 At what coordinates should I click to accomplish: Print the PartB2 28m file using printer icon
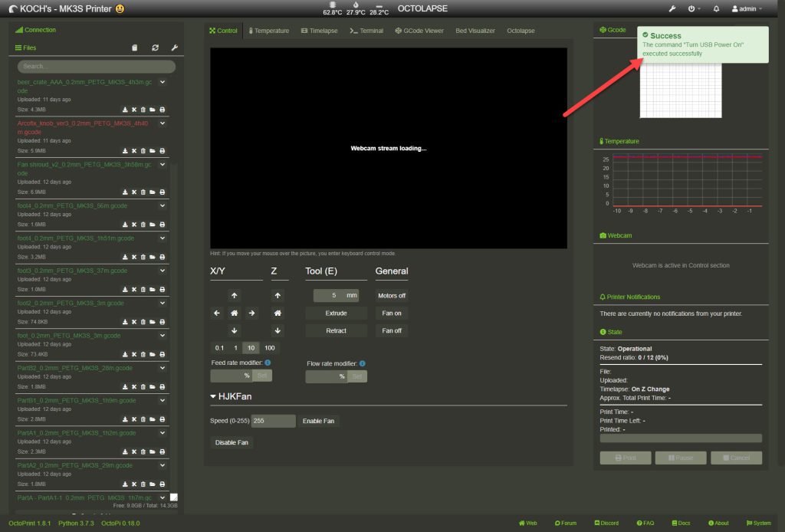click(163, 387)
